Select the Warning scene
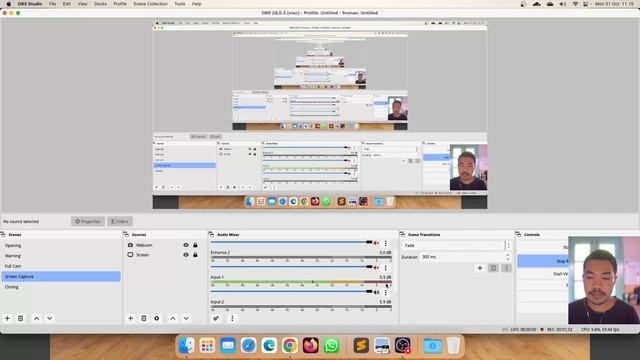Viewport: 640px width, 360px height. point(61,256)
